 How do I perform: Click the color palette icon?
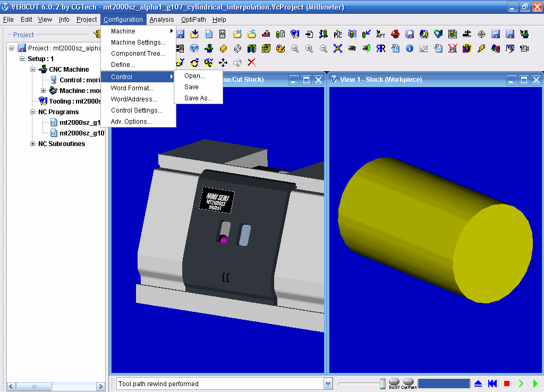tap(280, 48)
